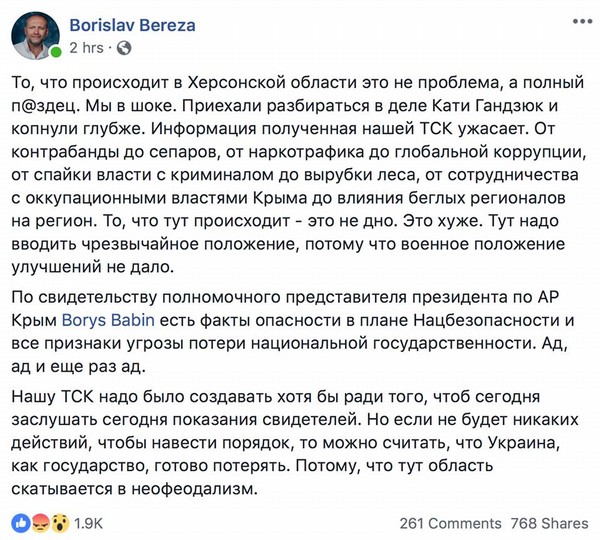Follow the Borys Babin tagged link
This screenshot has width=600, height=540.
(108, 320)
